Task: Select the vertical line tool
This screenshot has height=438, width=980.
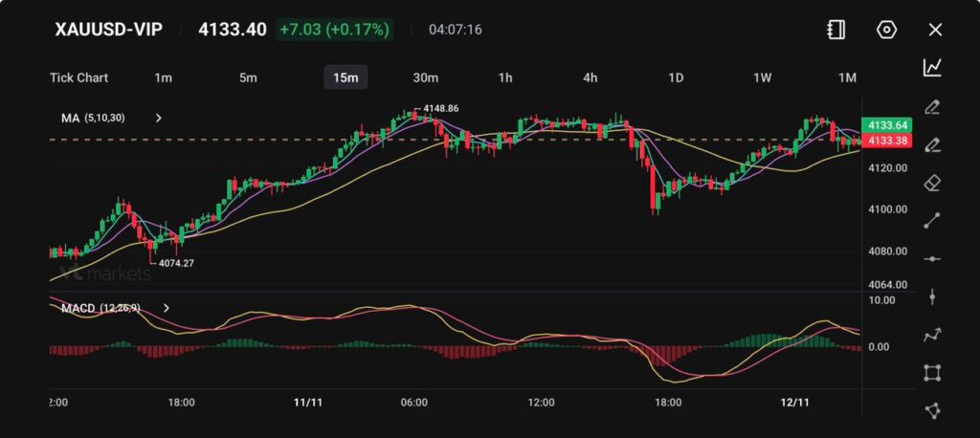Action: click(932, 296)
